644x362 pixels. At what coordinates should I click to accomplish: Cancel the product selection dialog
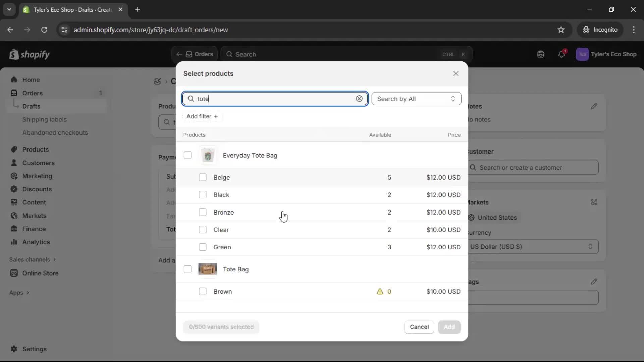419,327
